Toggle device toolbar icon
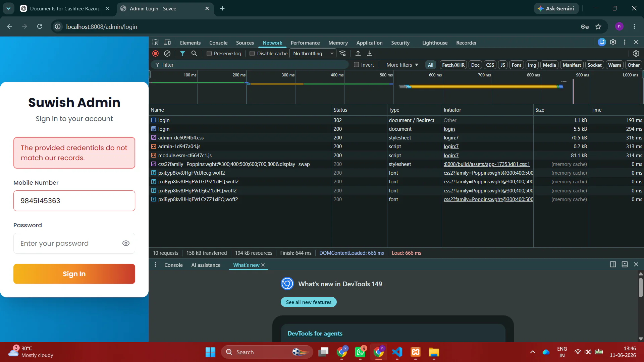The height and width of the screenshot is (362, 644). tap(167, 43)
